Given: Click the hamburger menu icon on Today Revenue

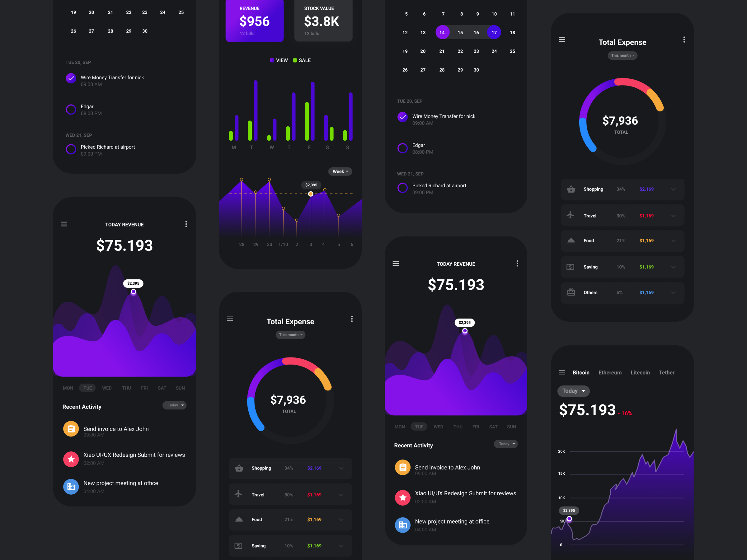Looking at the screenshot, I should tap(64, 224).
